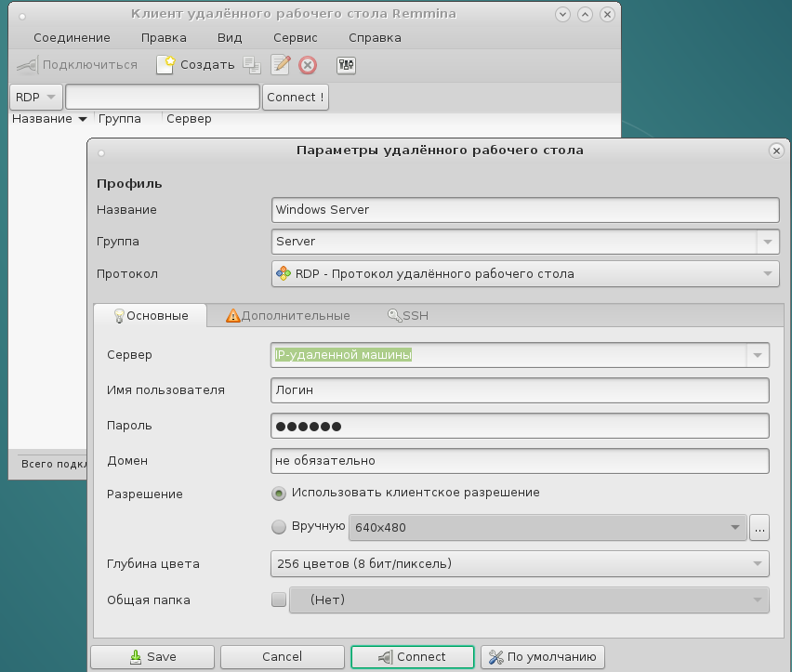
Task: Open the Вид menu
Action: [x=230, y=38]
